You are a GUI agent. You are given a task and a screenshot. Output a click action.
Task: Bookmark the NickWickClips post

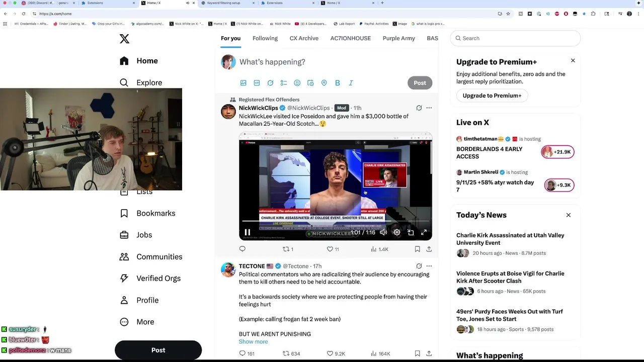click(417, 249)
